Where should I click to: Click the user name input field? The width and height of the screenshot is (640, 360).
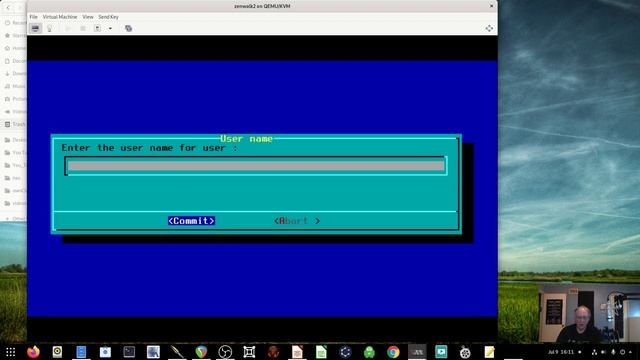click(256, 165)
